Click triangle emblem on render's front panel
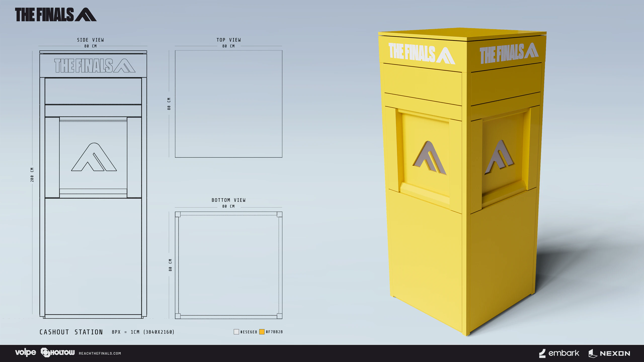644x362 pixels. tap(429, 158)
